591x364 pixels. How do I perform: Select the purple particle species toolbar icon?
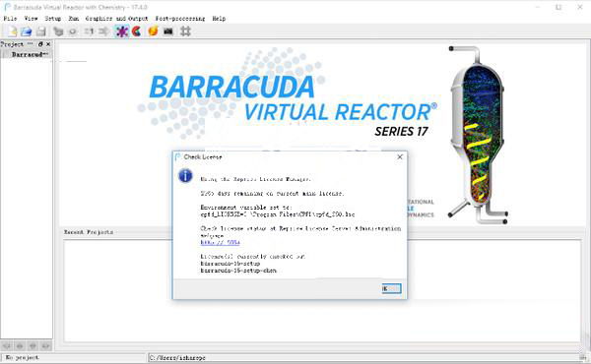[x=122, y=31]
